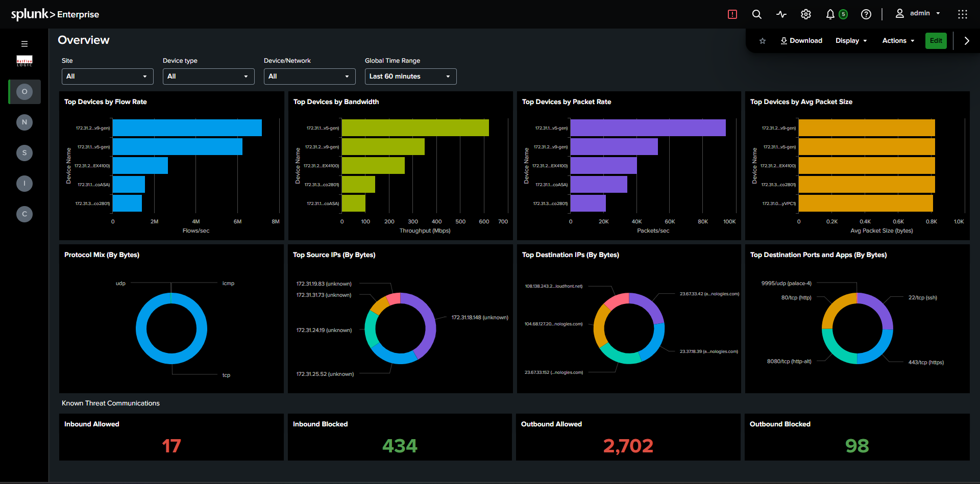This screenshot has height=484, width=980.
Task: Click the Top Destination IPs (By Bytes) title
Action: pyautogui.click(x=571, y=255)
